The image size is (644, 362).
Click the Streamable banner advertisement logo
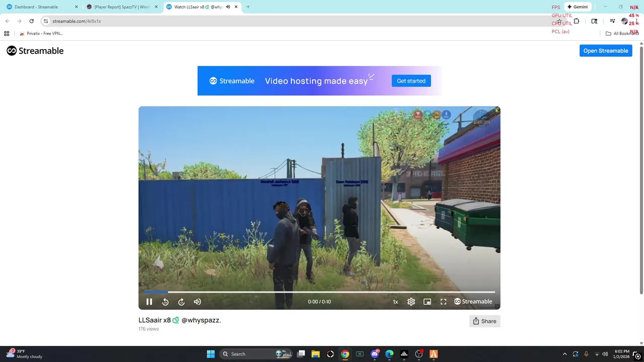[232, 81]
